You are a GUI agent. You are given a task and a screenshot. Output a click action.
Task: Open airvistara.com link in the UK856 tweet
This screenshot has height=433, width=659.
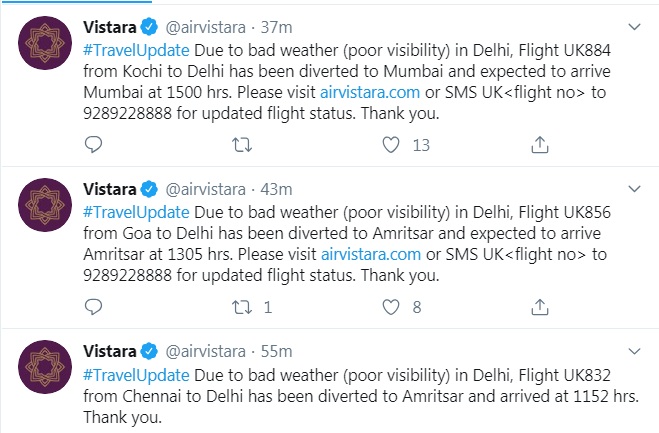pyautogui.click(x=371, y=254)
